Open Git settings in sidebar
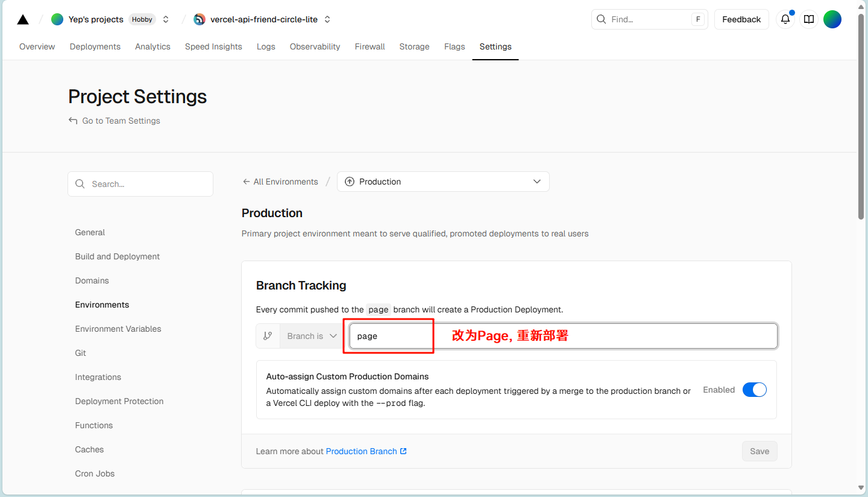Viewport: 868px width, 497px height. [81, 353]
